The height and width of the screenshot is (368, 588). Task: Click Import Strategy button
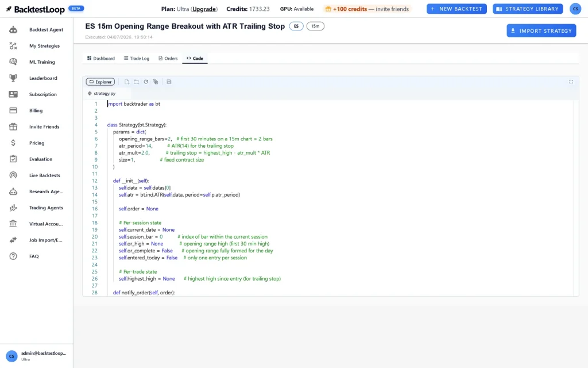(541, 31)
